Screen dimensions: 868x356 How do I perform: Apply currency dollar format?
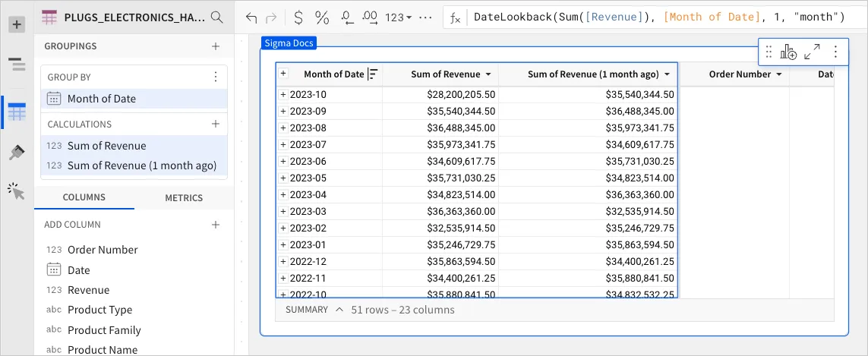coord(298,17)
